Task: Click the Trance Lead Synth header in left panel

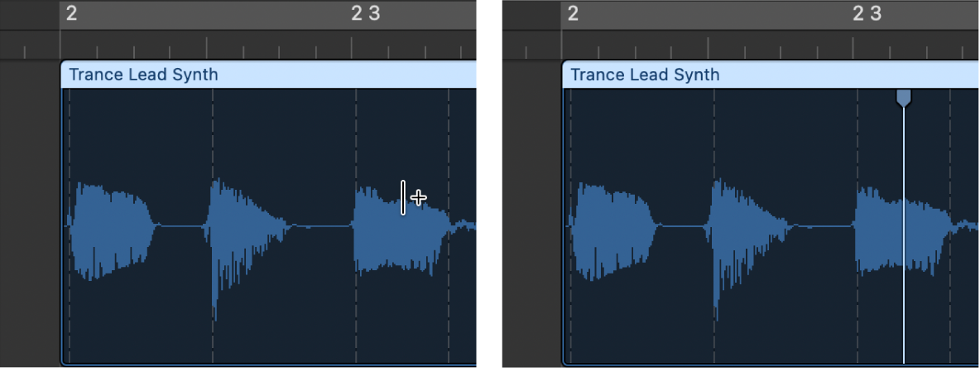Action: coord(143,75)
